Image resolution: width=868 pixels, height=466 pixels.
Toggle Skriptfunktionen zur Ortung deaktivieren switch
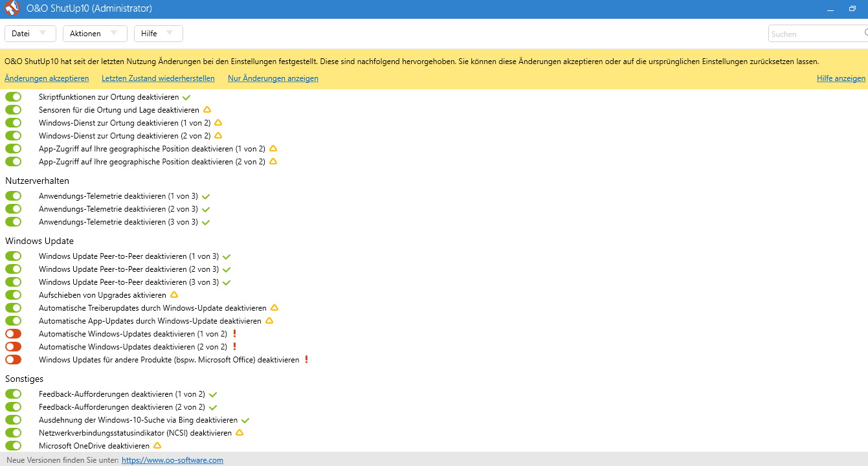coord(14,96)
